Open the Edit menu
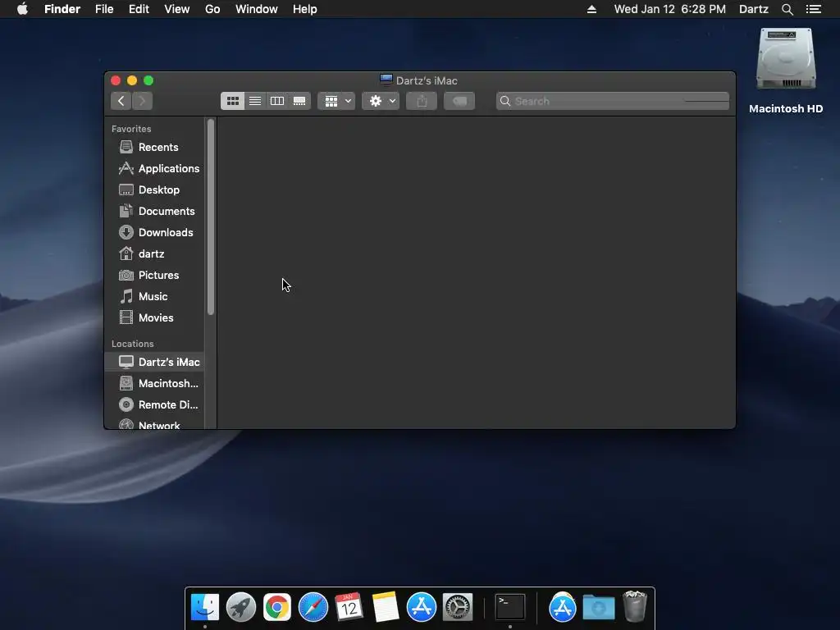 click(x=139, y=9)
